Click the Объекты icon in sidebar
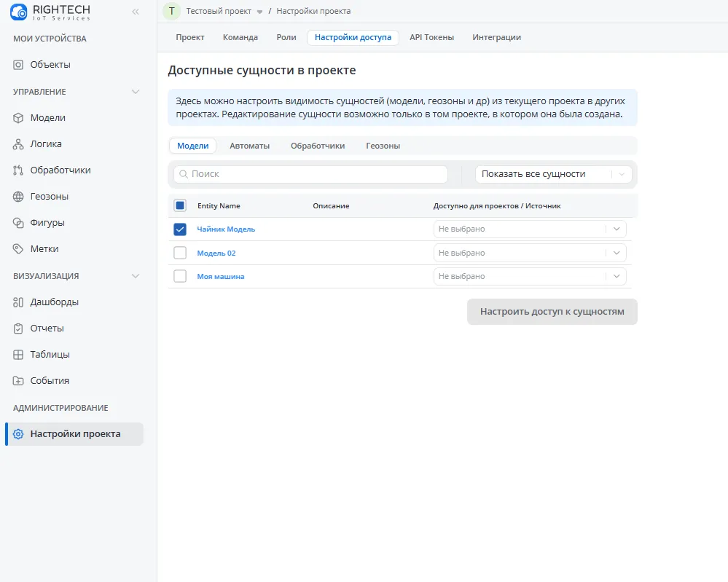This screenshot has height=582, width=728. pyautogui.click(x=19, y=65)
